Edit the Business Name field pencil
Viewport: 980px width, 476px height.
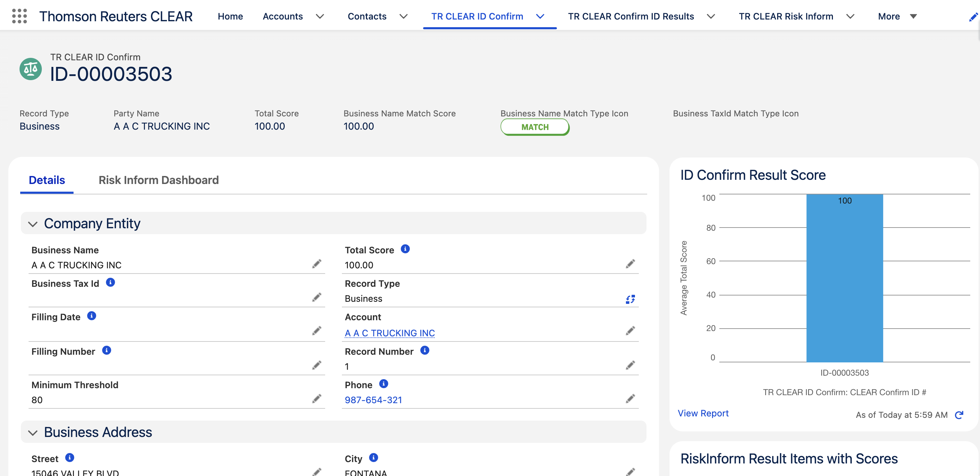pyautogui.click(x=316, y=264)
